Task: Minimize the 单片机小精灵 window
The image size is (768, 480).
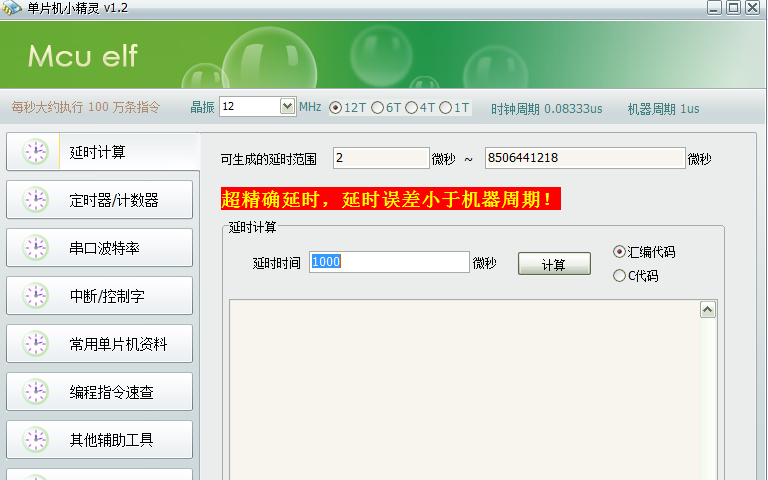Action: pyautogui.click(x=714, y=7)
